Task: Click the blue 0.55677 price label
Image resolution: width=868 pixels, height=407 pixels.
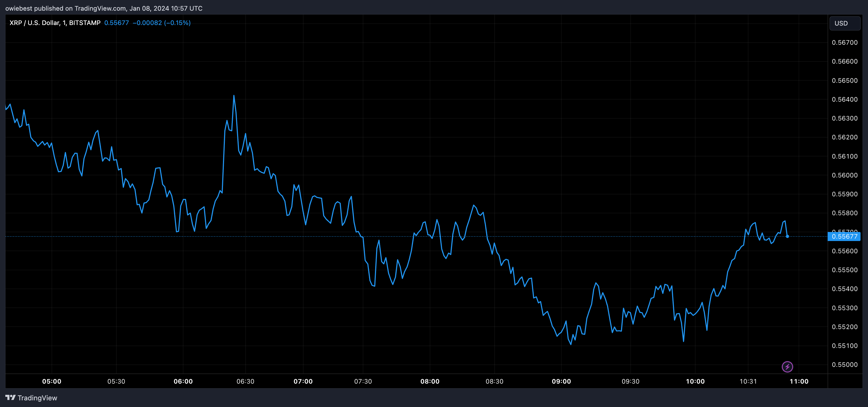Action: point(844,236)
